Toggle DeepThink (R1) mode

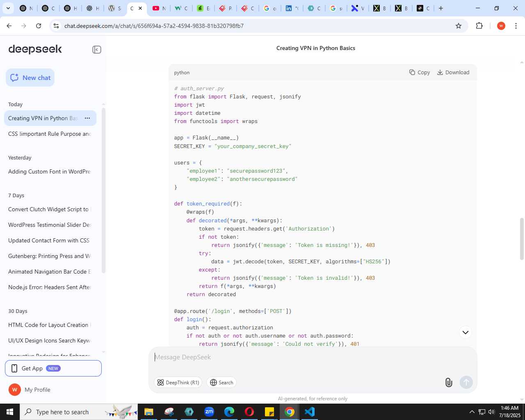[178, 383]
